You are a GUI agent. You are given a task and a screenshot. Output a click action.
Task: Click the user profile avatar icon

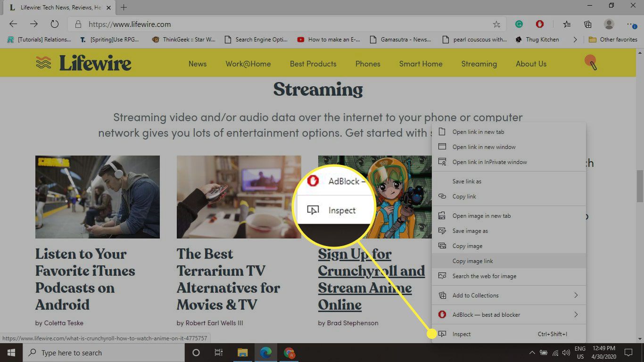pos(609,24)
